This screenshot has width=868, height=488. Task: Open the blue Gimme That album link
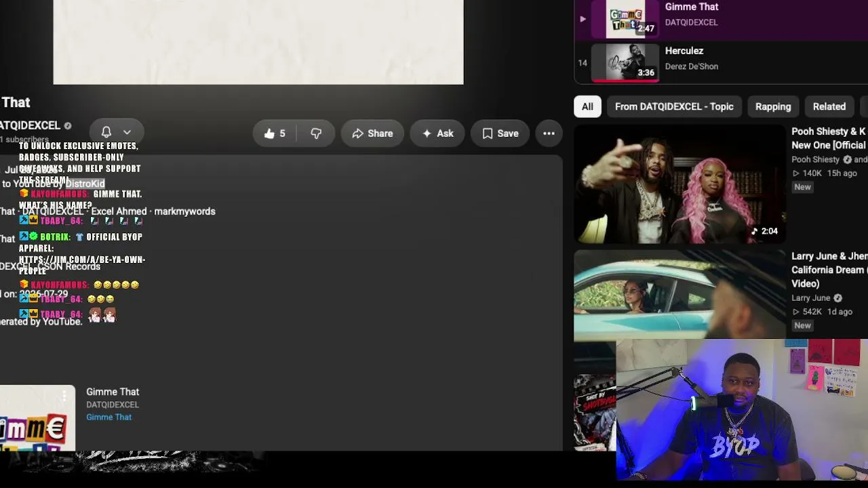108,418
